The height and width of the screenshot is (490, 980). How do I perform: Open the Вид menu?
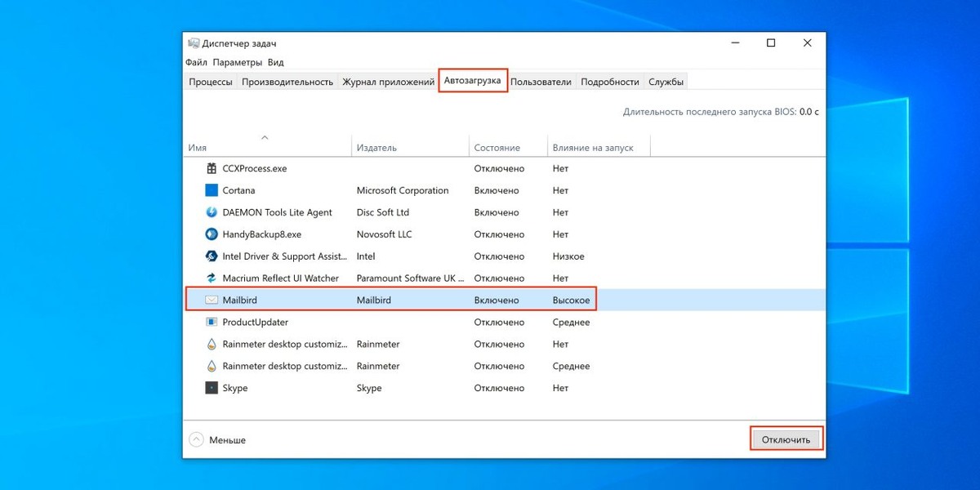coord(275,61)
